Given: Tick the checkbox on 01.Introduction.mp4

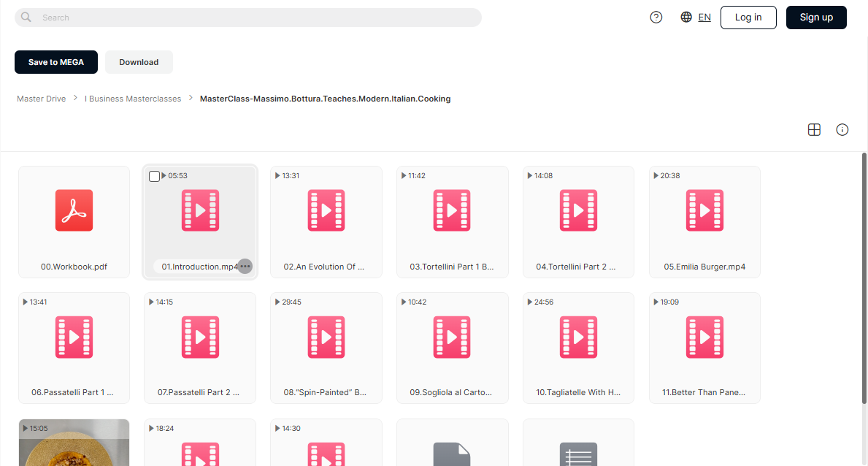Looking at the screenshot, I should 155,176.
